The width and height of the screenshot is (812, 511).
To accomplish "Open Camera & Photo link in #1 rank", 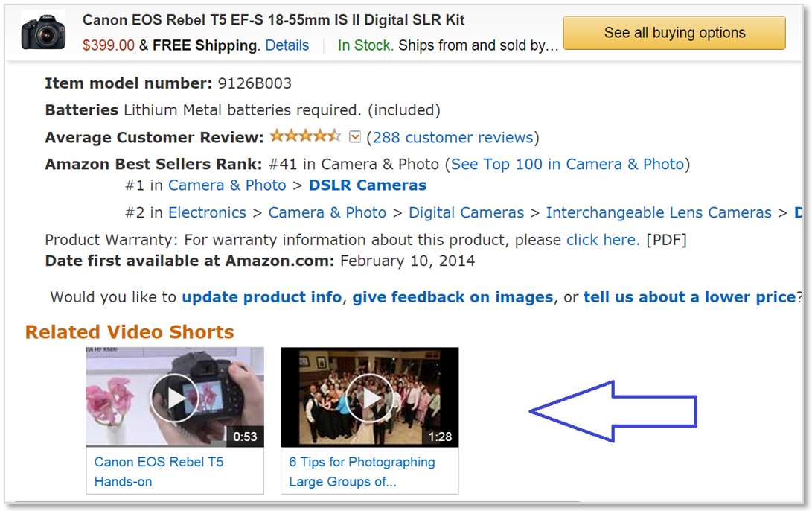I will click(x=227, y=185).
